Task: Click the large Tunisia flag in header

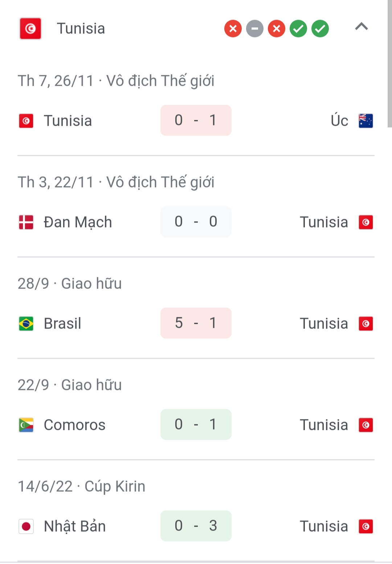Action: pyautogui.click(x=30, y=28)
